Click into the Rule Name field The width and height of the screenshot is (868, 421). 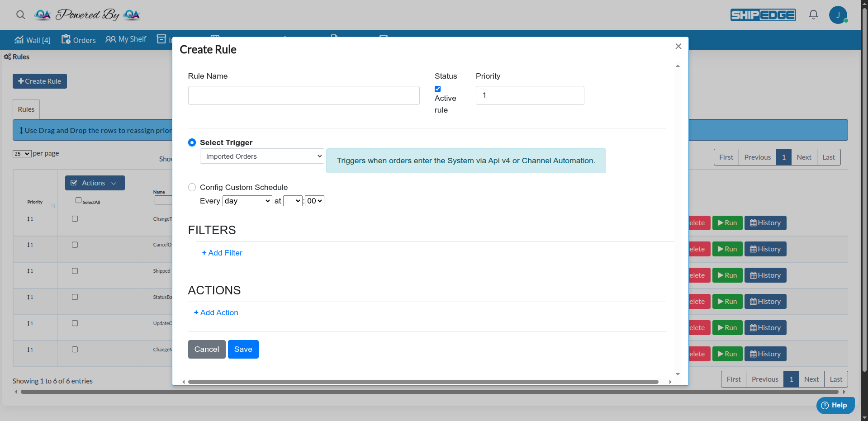[304, 95]
